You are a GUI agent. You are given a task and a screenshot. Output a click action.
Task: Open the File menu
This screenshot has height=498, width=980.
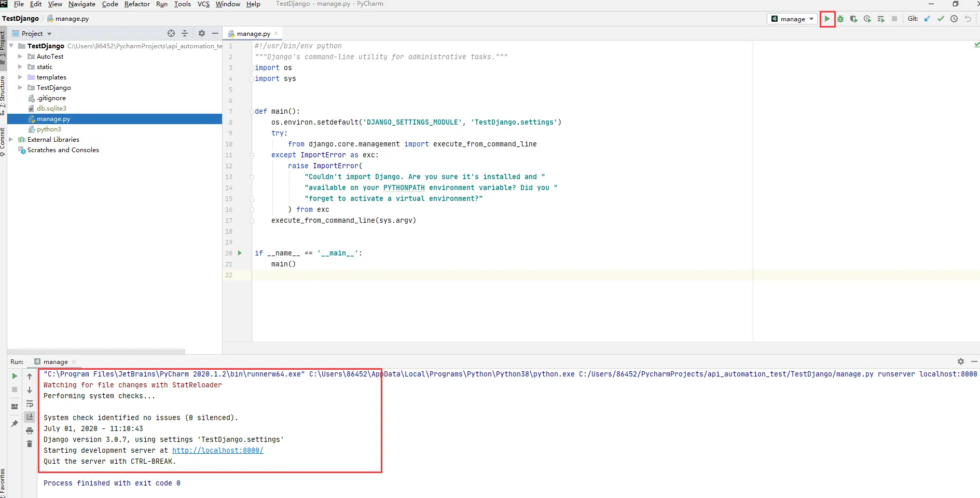point(19,4)
